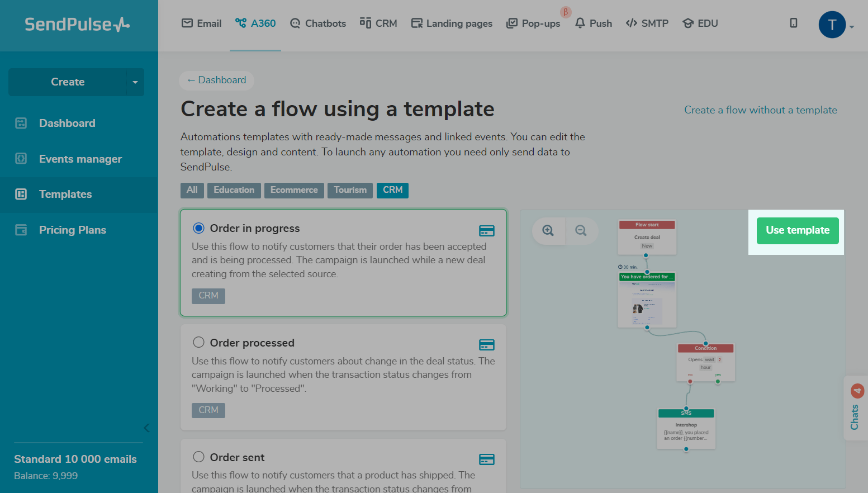Open the Chats side widget
The height and width of the screenshot is (493, 868).
pos(855,408)
